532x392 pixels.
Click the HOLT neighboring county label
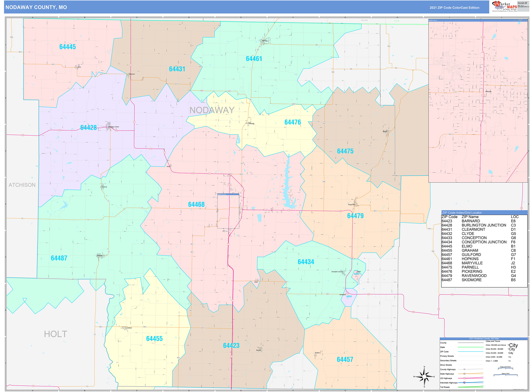(55, 334)
